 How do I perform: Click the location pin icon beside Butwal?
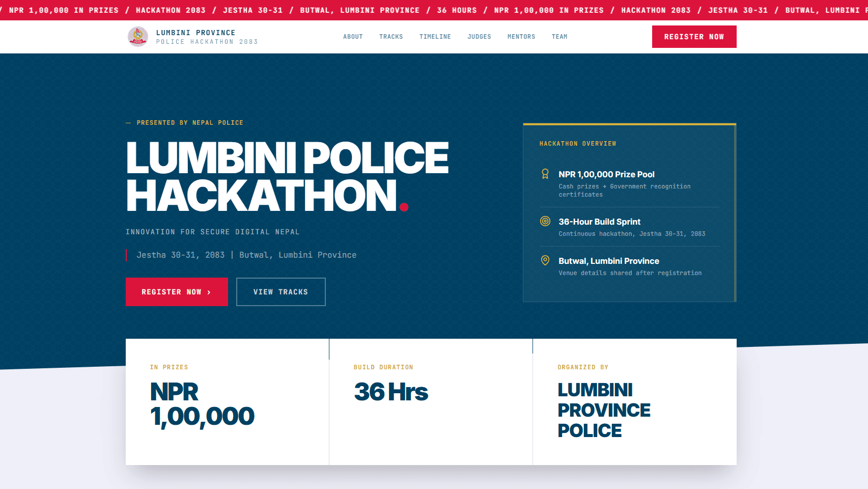545,260
